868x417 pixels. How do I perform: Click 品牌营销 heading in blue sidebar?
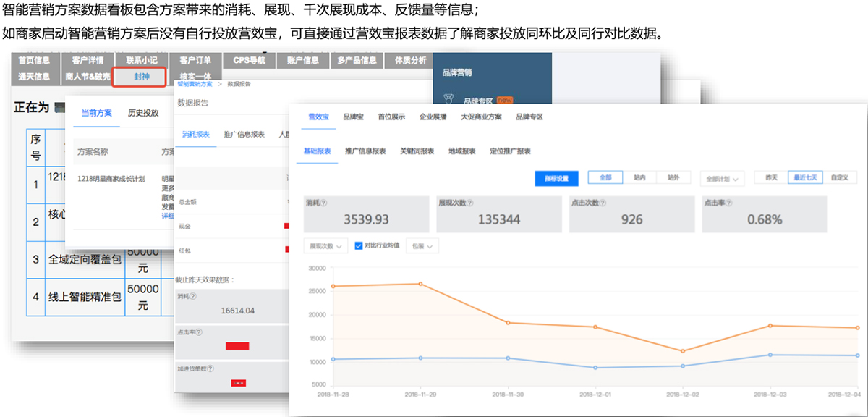pos(457,72)
